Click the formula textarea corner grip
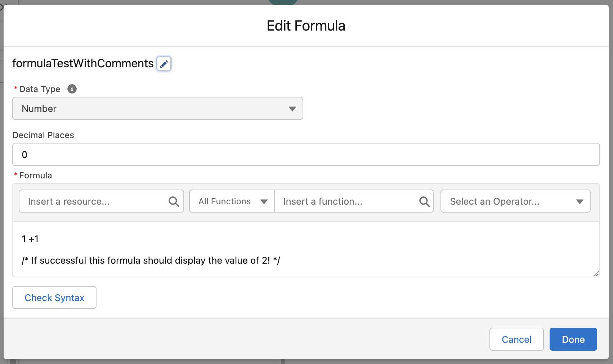This screenshot has height=364, width=613. click(596, 274)
